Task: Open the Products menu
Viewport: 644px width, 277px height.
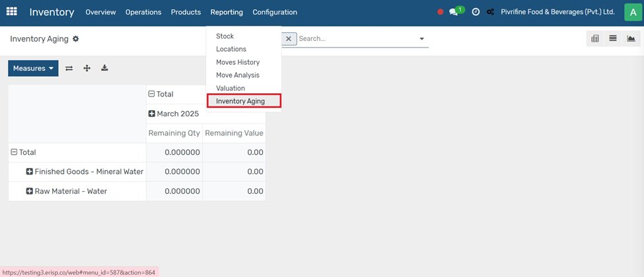Action: click(186, 13)
